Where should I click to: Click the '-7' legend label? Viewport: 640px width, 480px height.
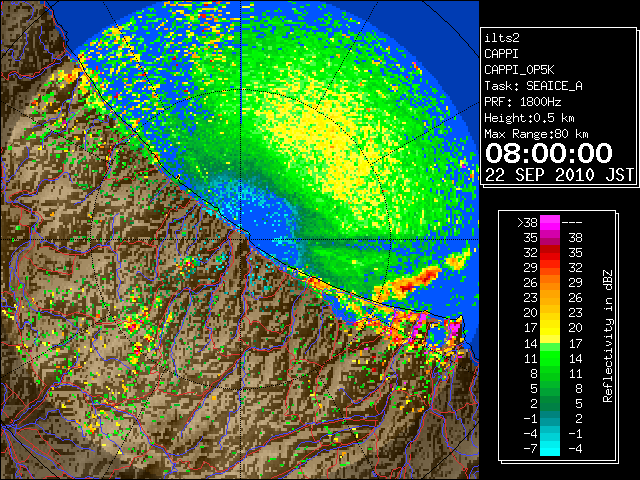530,448
